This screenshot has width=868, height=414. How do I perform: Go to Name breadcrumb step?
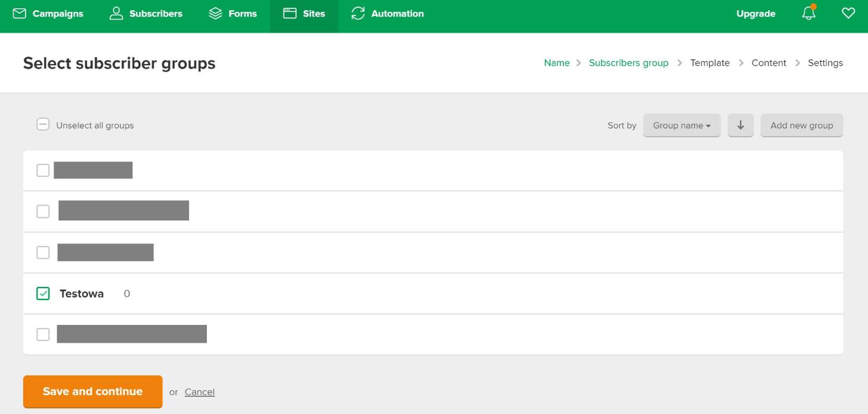556,63
